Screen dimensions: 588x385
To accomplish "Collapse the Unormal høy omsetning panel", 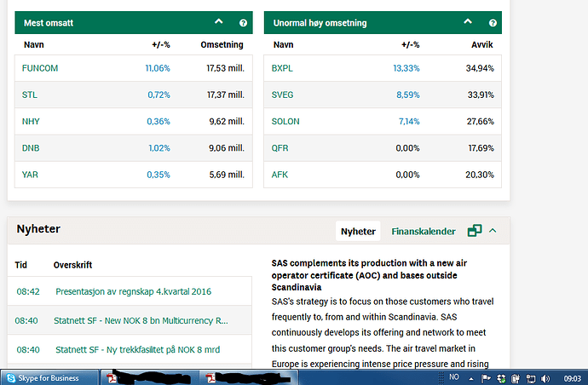I will [x=468, y=22].
